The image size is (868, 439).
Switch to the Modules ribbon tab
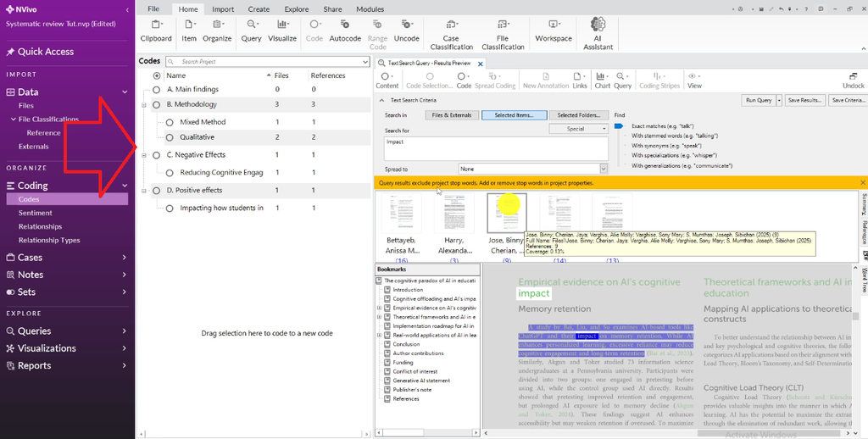370,8
